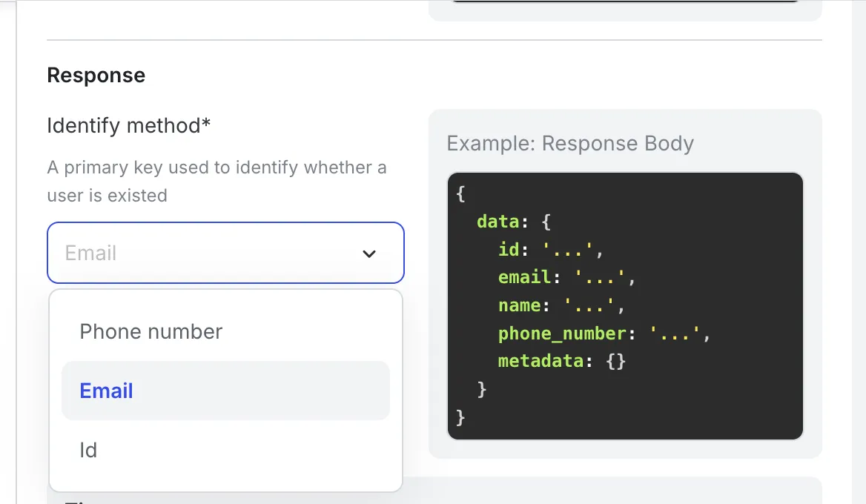Click the Example: Response Body title
Screen dimensions: 866x504
[570, 143]
